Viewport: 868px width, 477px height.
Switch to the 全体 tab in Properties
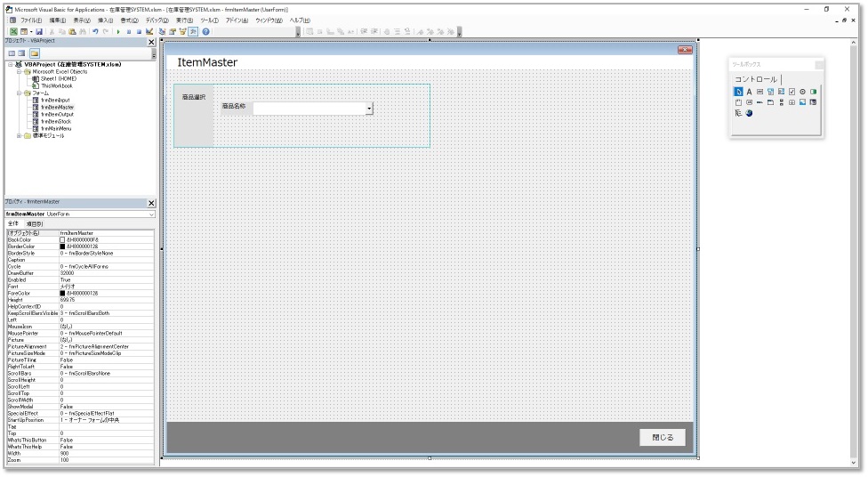click(13, 224)
